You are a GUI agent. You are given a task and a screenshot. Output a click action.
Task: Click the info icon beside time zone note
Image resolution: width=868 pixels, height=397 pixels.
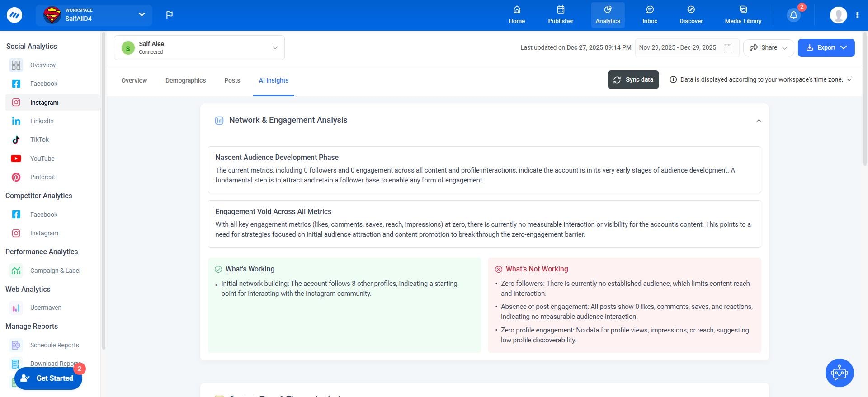tap(673, 79)
